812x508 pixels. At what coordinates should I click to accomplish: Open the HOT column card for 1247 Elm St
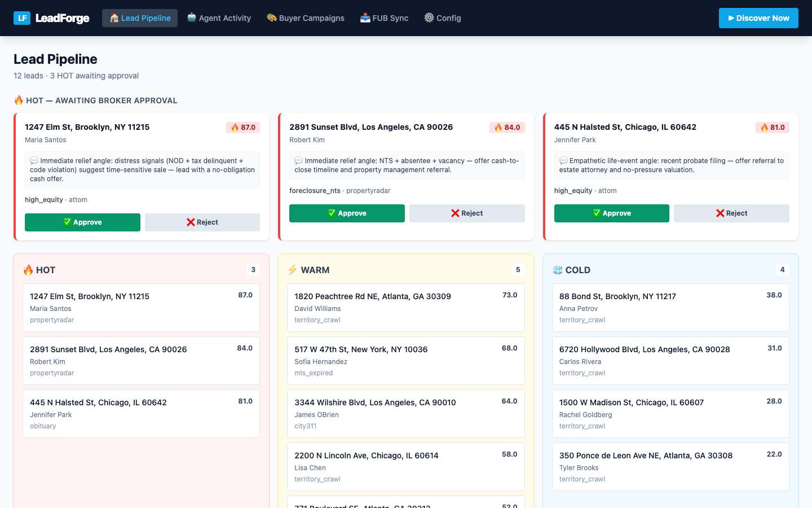pos(141,308)
